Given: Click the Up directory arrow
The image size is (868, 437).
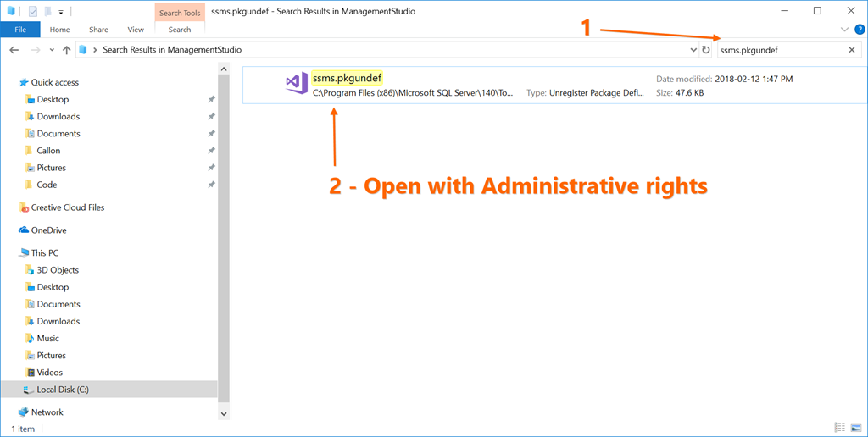Looking at the screenshot, I should (67, 50).
